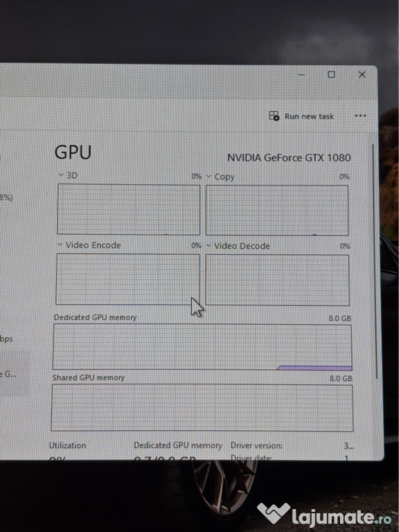Click the Shared GPU memory graph
The image size is (399, 532).
coord(202,408)
